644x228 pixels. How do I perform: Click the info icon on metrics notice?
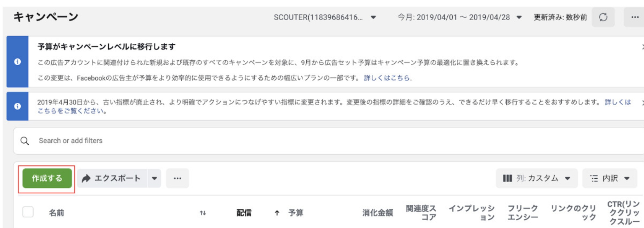click(x=18, y=106)
